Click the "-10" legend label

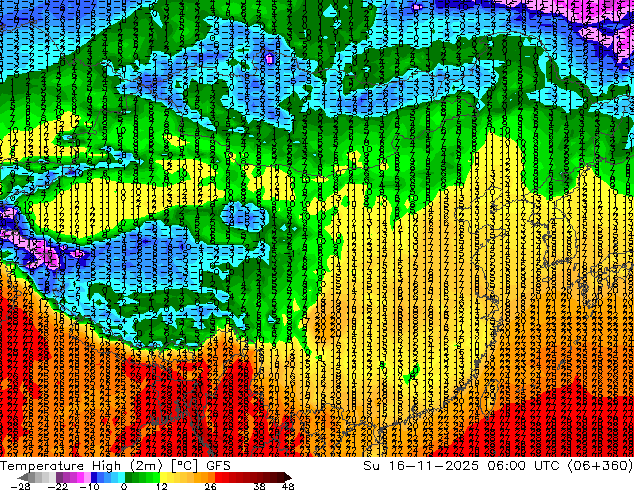pos(89,486)
